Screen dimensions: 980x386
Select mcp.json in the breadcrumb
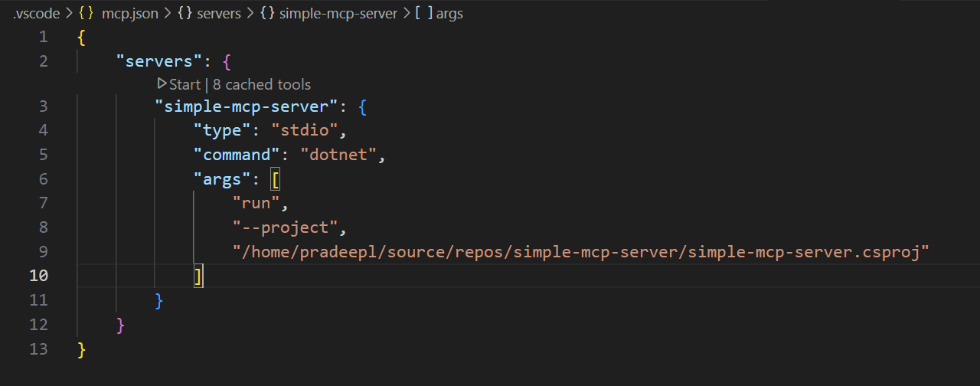click(x=129, y=14)
